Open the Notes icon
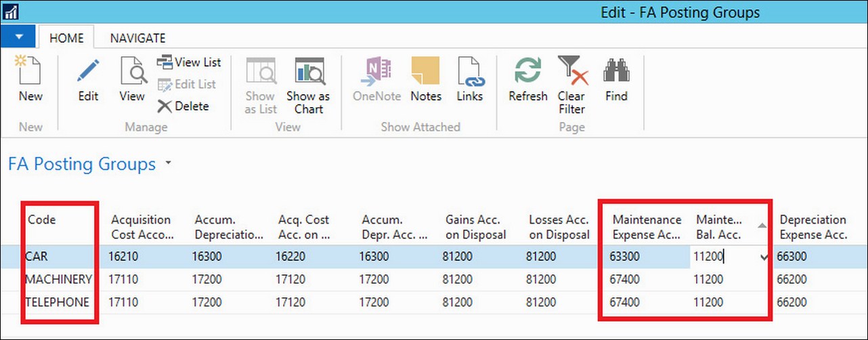Screen dimensions: 868x340 (426, 71)
